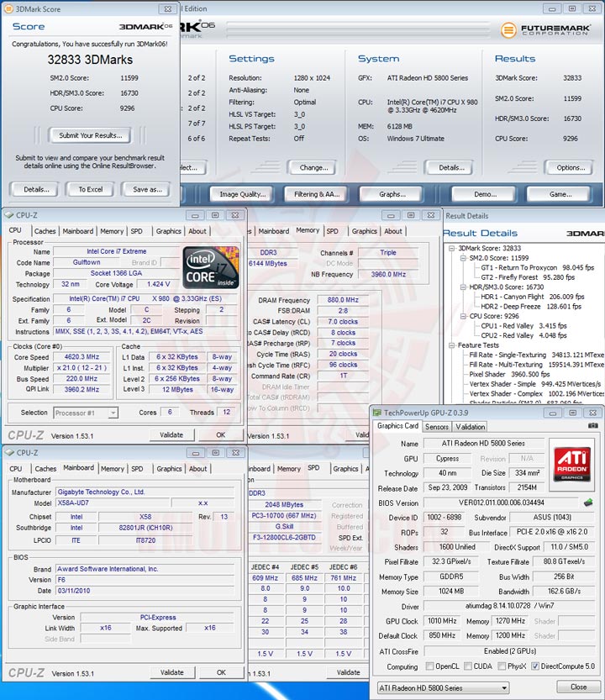Click the motherboard Model field X58A-UD7
The width and height of the screenshot is (605, 700).
click(112, 503)
